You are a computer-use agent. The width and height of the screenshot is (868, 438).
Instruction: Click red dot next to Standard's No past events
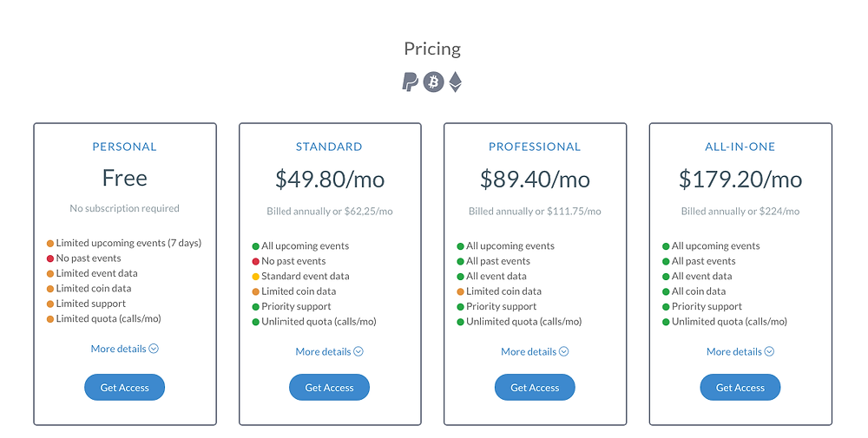[256, 262]
